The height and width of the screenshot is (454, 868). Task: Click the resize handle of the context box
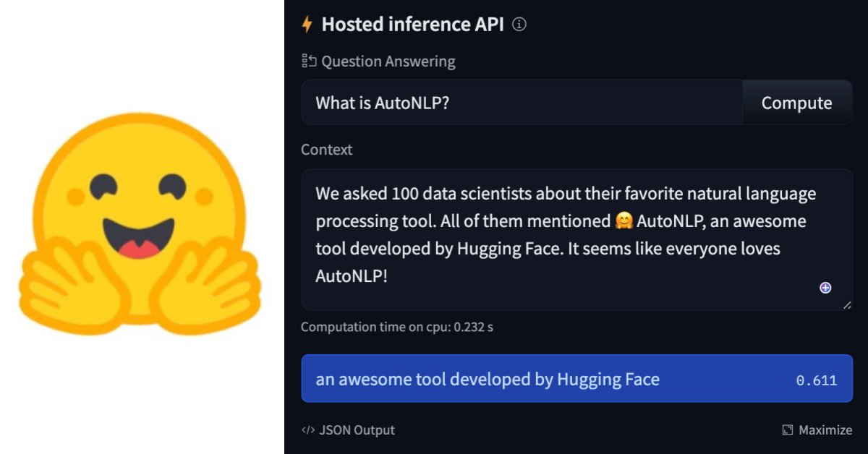tap(847, 304)
